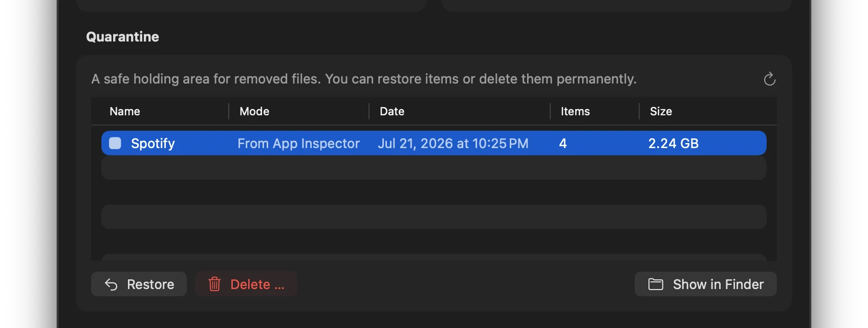Tick the Spotify row checkbox

115,143
